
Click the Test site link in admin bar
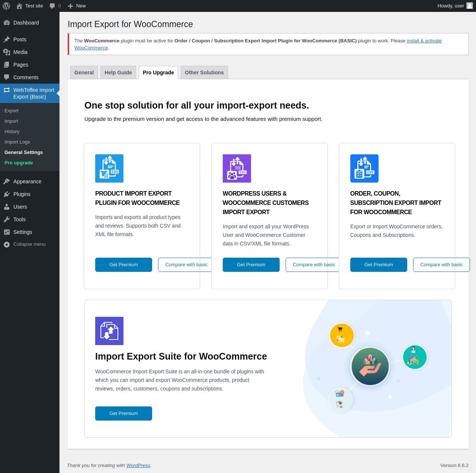(30, 6)
